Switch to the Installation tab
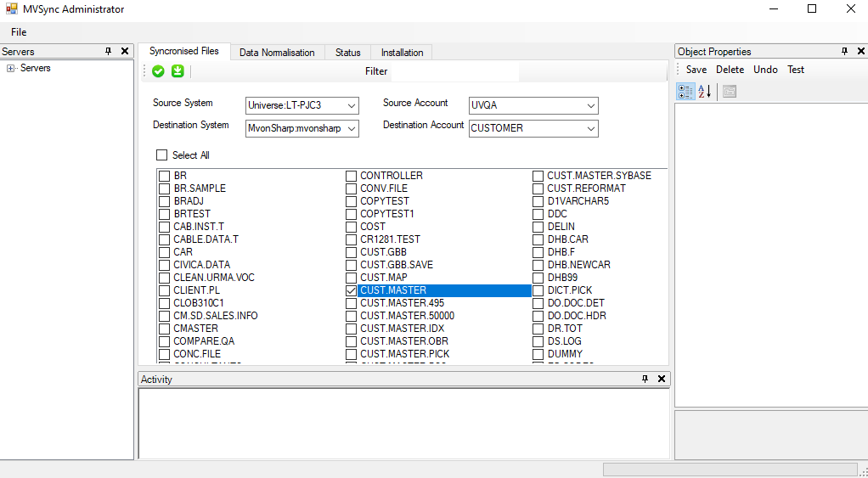This screenshot has width=868, height=478. point(402,53)
